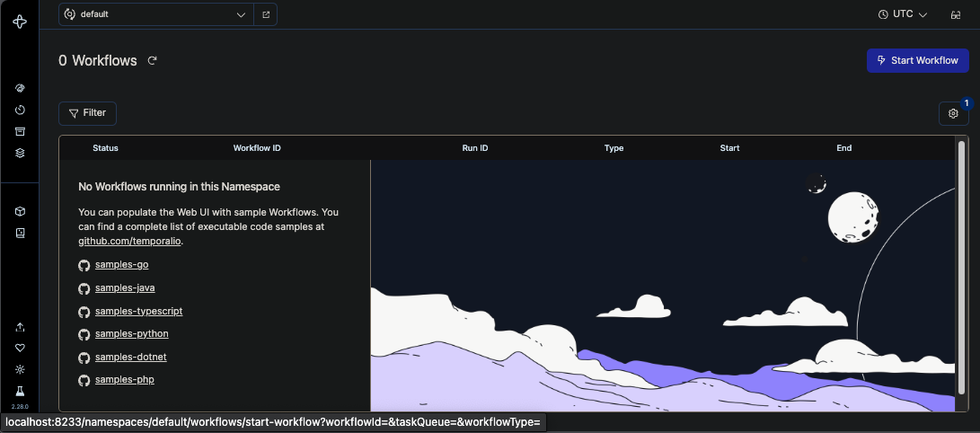Expand the default namespace dropdown
The height and width of the screenshot is (433, 980).
pyautogui.click(x=155, y=14)
